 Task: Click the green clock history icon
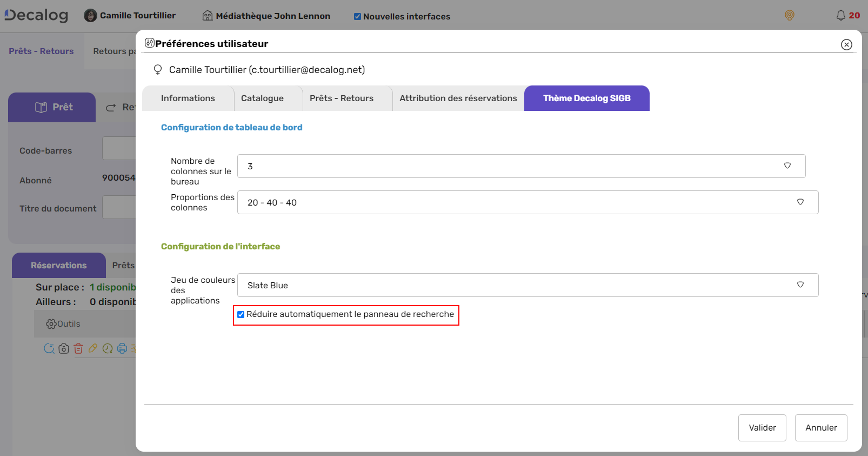(108, 349)
